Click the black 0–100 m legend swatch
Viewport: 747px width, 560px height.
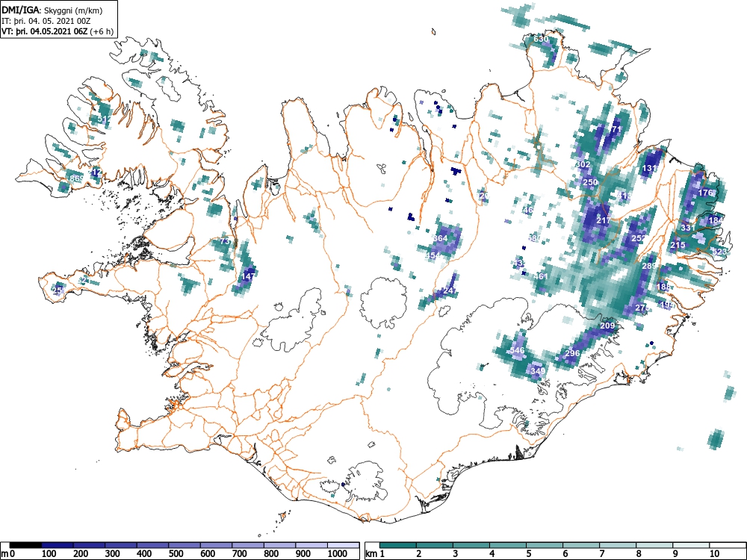click(x=25, y=545)
